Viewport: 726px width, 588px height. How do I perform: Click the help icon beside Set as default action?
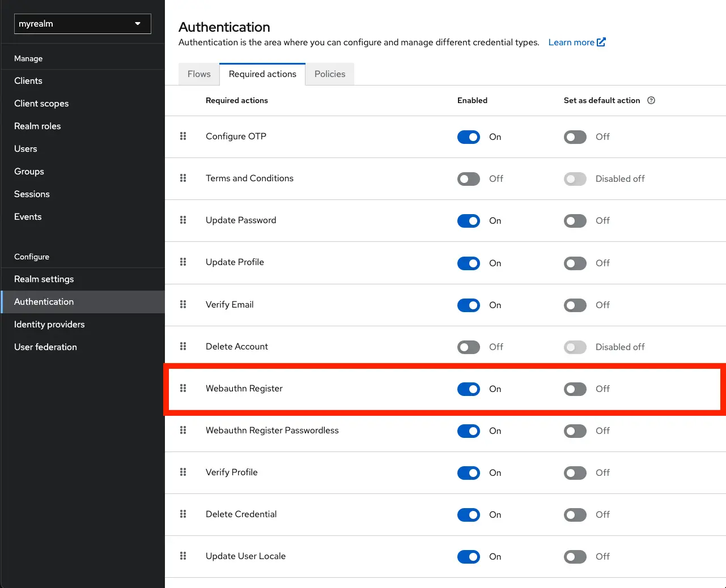tap(651, 100)
